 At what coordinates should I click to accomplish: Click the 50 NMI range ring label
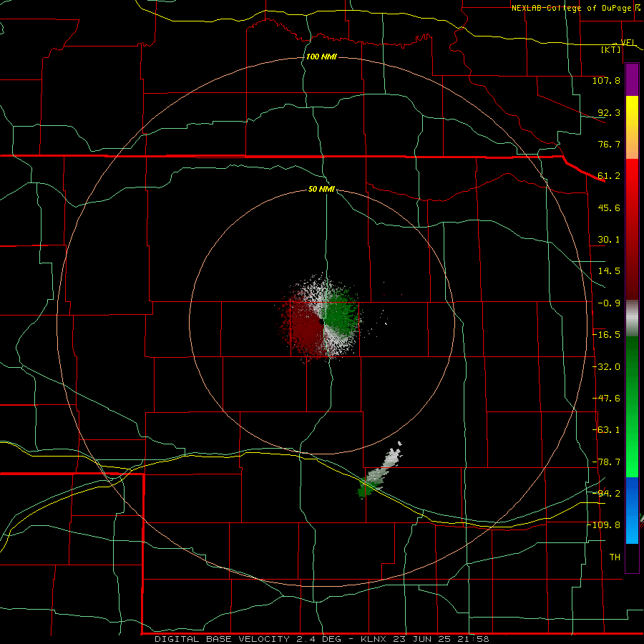click(321, 189)
